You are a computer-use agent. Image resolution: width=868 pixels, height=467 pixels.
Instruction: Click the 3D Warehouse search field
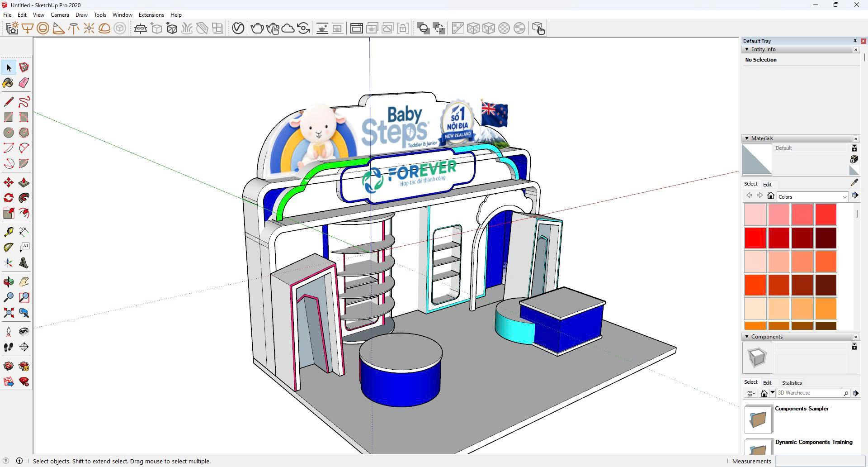pyautogui.click(x=809, y=393)
